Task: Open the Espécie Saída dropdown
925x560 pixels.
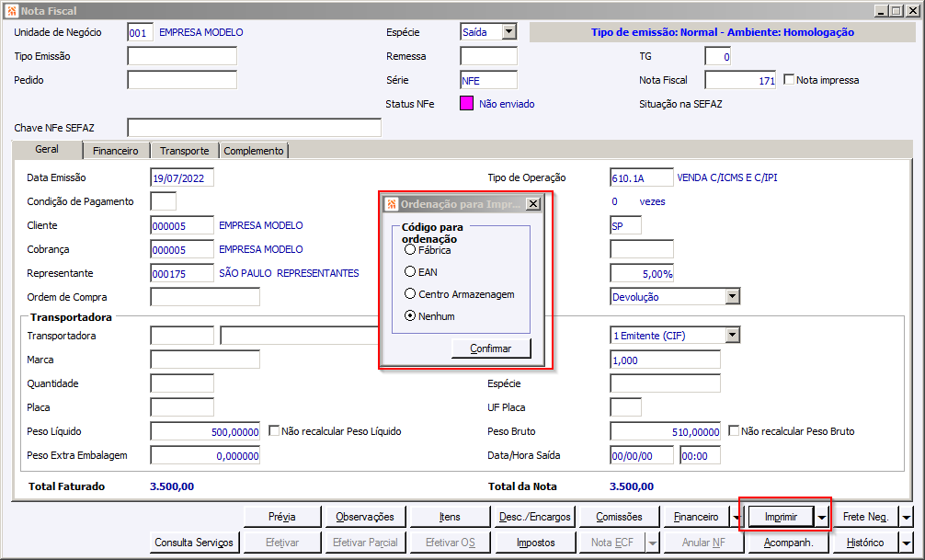Action: [x=509, y=32]
